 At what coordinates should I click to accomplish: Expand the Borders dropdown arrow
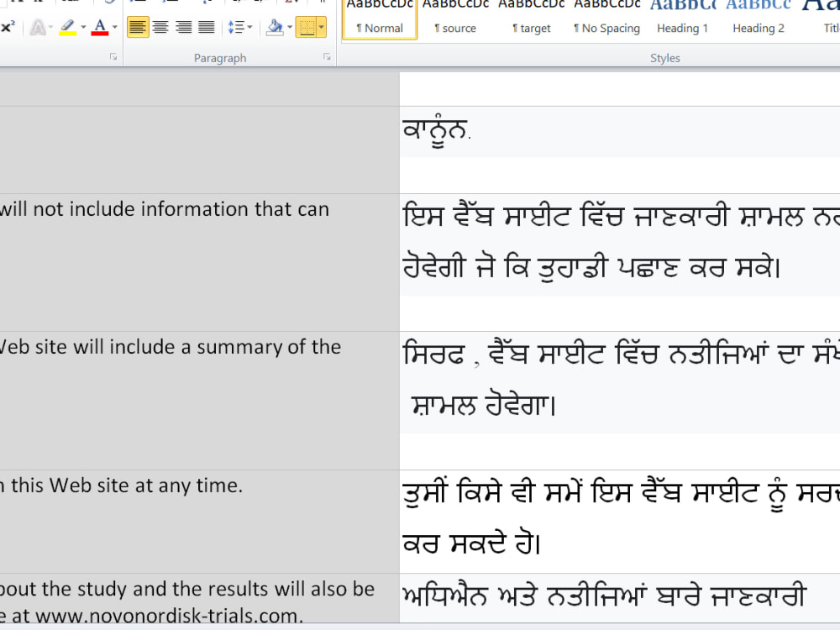pos(322,27)
